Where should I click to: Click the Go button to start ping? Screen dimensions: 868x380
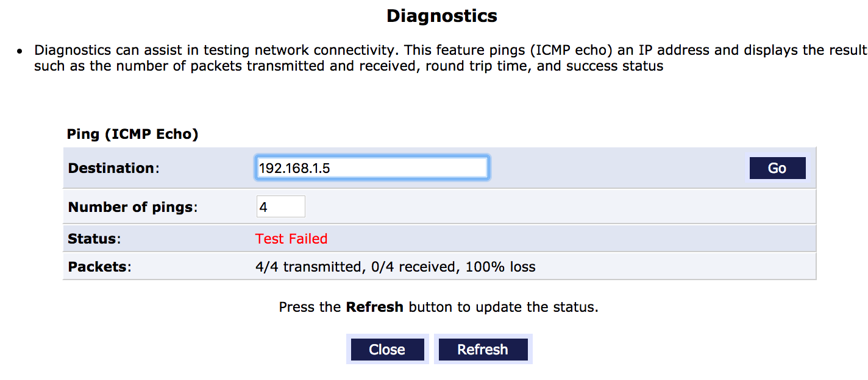tap(777, 168)
